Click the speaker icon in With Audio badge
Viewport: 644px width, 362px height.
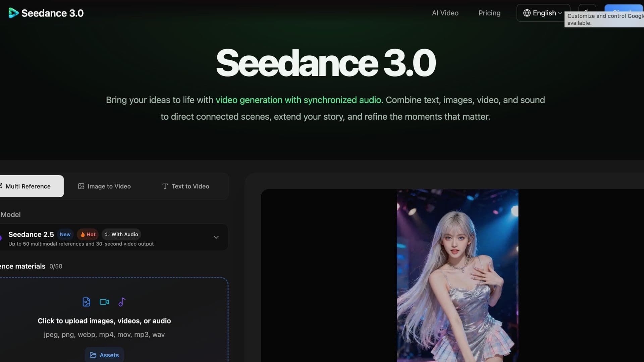107,234
